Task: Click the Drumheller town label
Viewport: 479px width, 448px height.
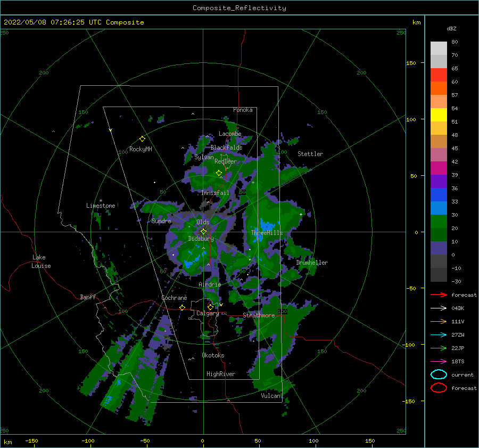Action: (x=312, y=263)
